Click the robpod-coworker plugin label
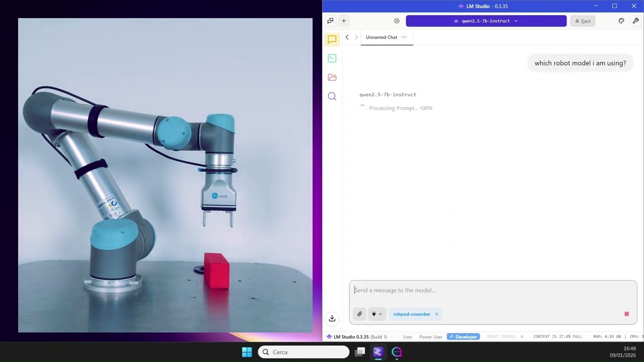 pos(412,314)
